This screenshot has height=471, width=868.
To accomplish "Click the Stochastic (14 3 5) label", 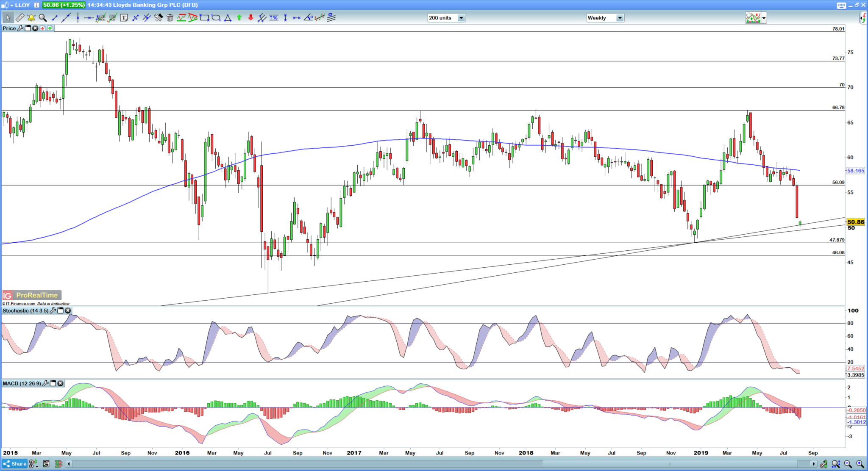I will pos(25,310).
